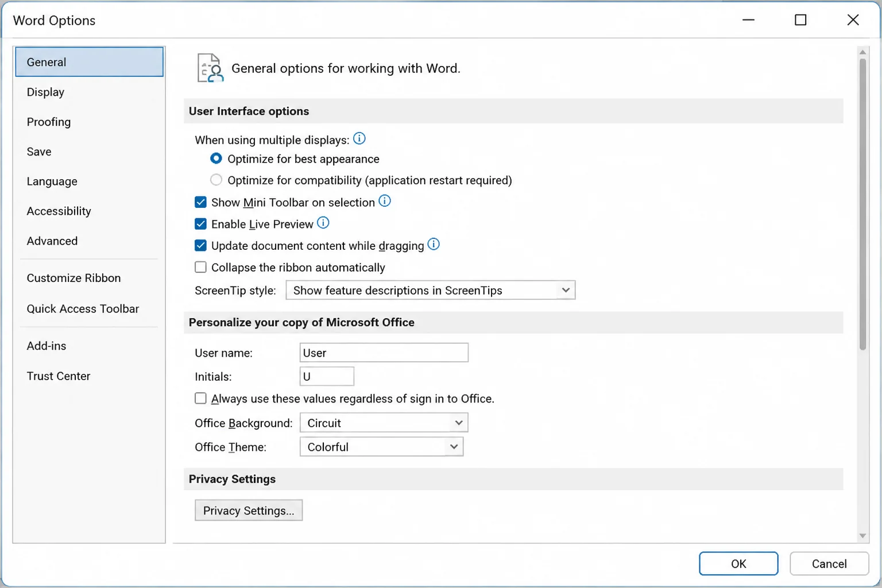Open the Language category

click(x=89, y=181)
